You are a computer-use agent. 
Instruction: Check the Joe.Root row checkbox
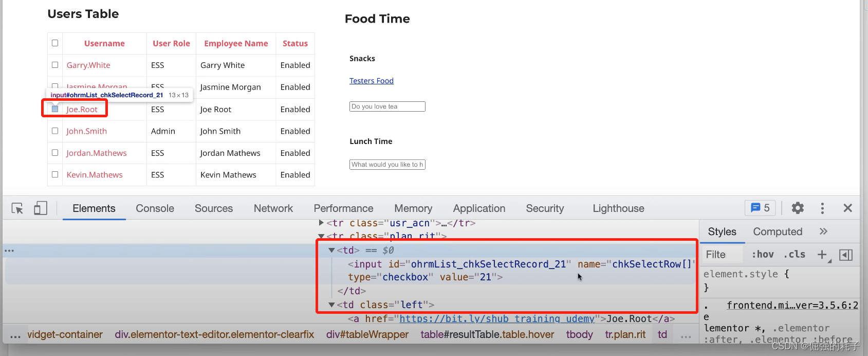(55, 109)
